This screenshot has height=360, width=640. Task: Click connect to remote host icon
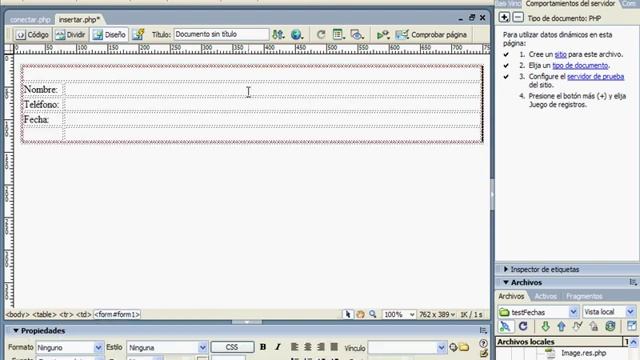tap(505, 327)
